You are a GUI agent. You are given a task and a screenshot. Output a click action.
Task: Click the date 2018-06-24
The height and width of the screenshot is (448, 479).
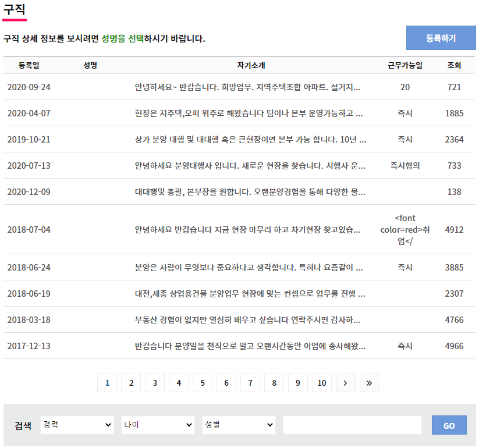tap(29, 268)
